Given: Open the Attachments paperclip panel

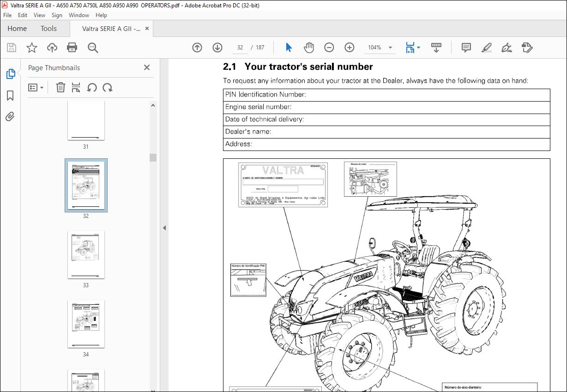Looking at the screenshot, I should 10,116.
